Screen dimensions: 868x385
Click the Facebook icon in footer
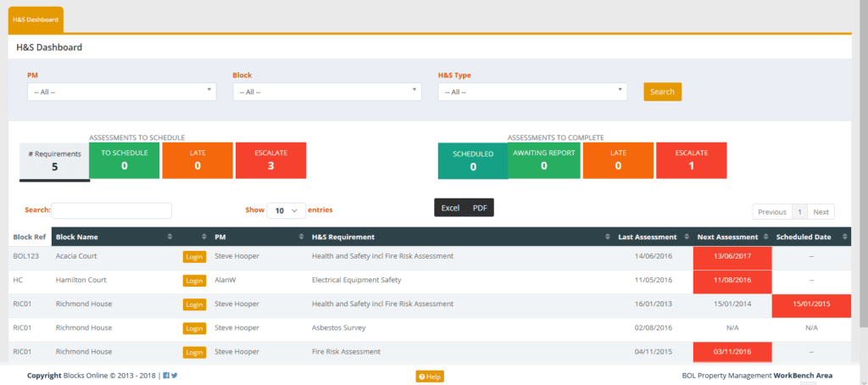(x=166, y=376)
